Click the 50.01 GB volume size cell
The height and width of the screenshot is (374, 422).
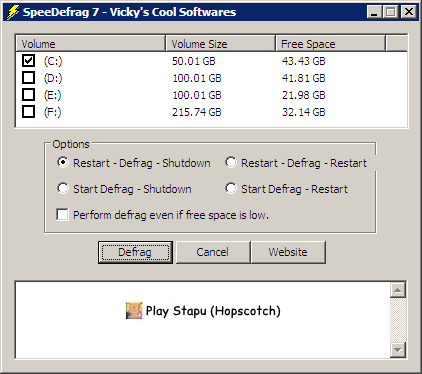(x=194, y=61)
